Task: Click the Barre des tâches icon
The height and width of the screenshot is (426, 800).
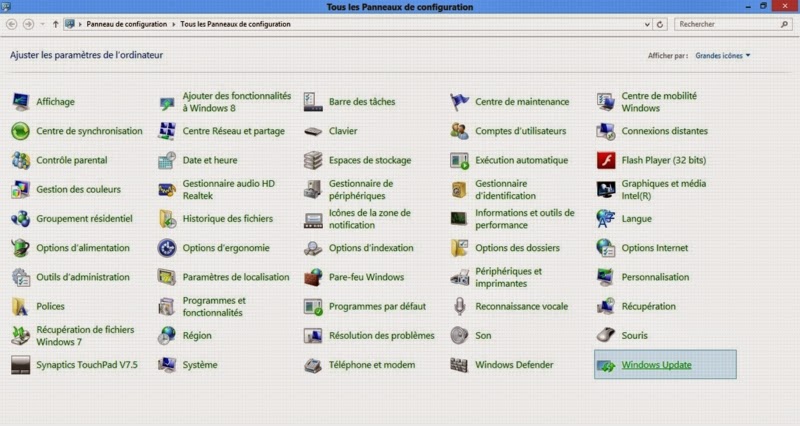Action: [x=313, y=102]
